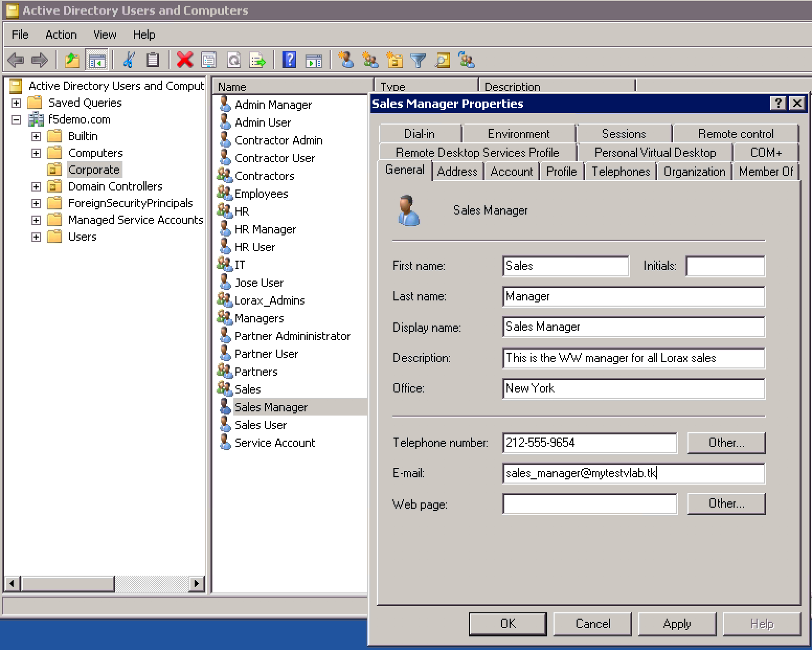Image resolution: width=812 pixels, height=650 pixels.
Task: Click the Filter funnel toolbar icon
Action: coord(418,60)
